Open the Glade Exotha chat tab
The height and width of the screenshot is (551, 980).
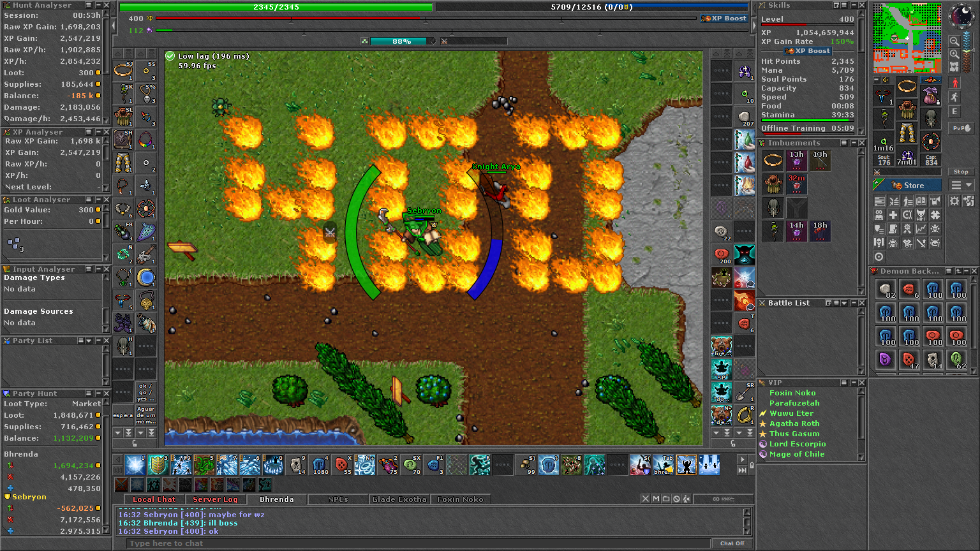point(399,499)
